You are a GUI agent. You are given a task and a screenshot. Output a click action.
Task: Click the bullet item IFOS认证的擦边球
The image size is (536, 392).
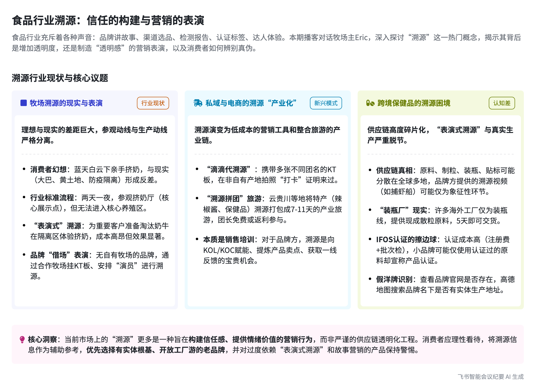point(406,240)
